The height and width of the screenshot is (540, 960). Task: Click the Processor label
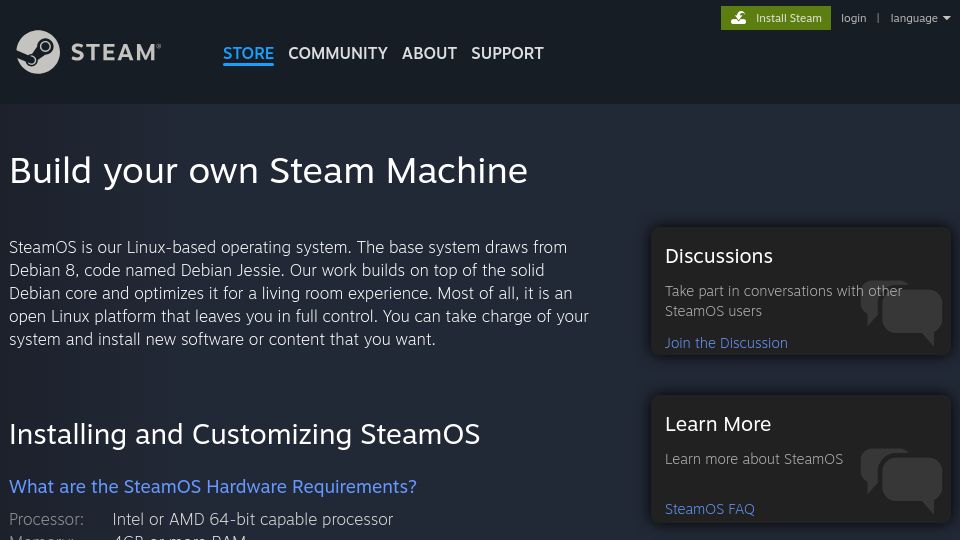pyautogui.click(x=47, y=519)
